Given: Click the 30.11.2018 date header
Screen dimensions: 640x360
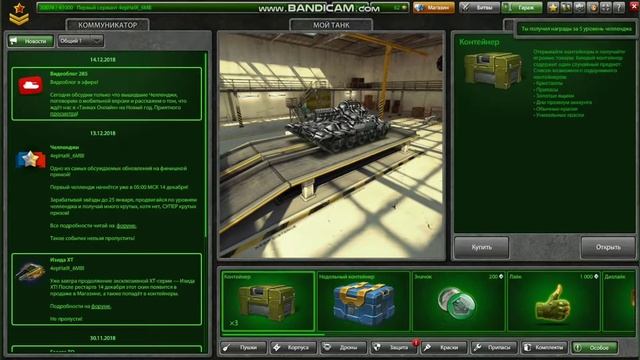Looking at the screenshot, I should point(102,338).
